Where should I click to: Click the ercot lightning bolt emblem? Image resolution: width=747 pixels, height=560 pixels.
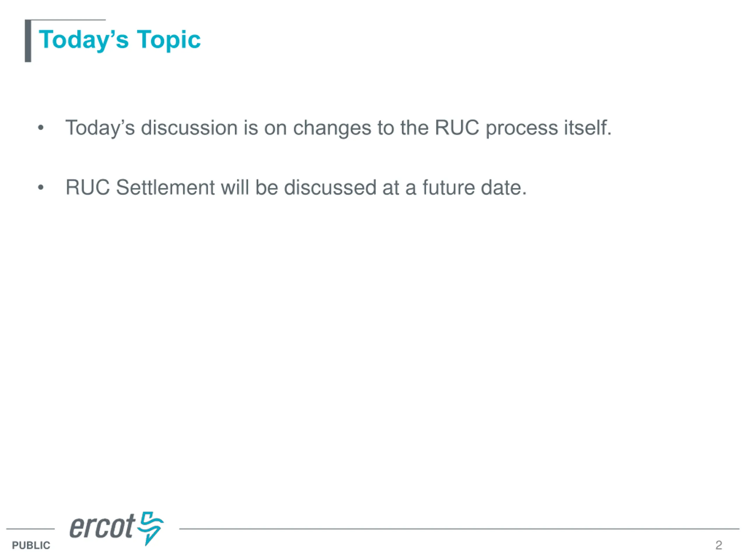point(150,528)
